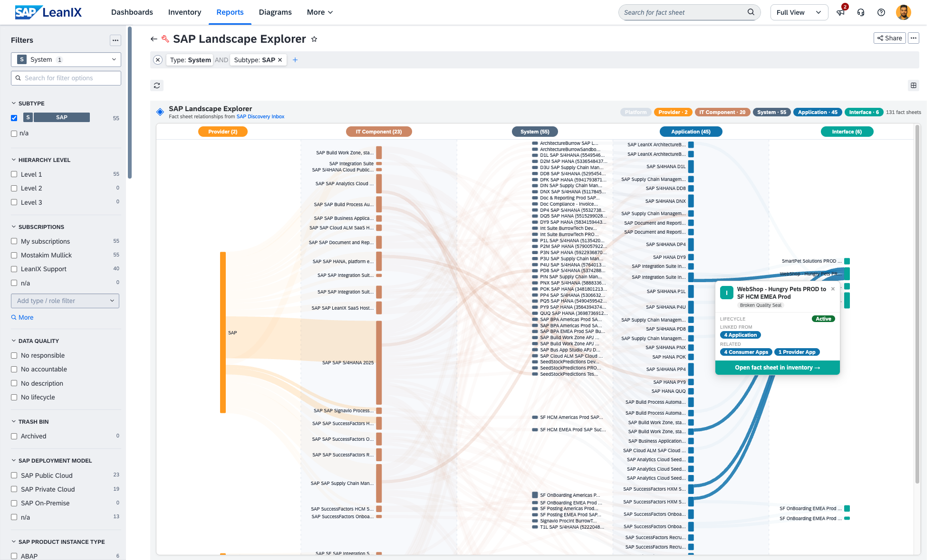Screen dimensions: 934x560
Task: Toggle the Provider · 2 legend pill
Action: click(673, 112)
